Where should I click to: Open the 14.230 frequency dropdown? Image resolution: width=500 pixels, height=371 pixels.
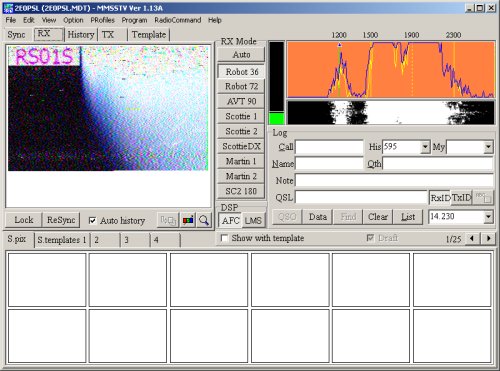tap(488, 217)
